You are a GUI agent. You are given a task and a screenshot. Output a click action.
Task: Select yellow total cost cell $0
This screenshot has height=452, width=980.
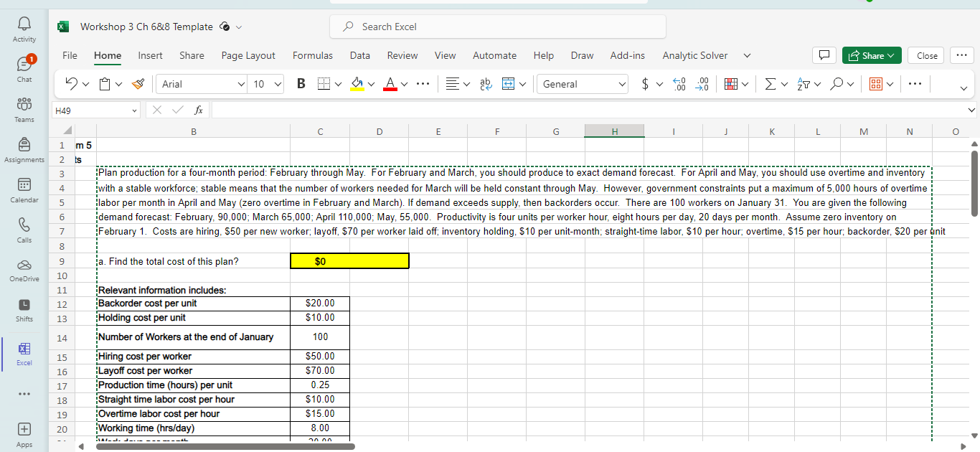pos(349,261)
